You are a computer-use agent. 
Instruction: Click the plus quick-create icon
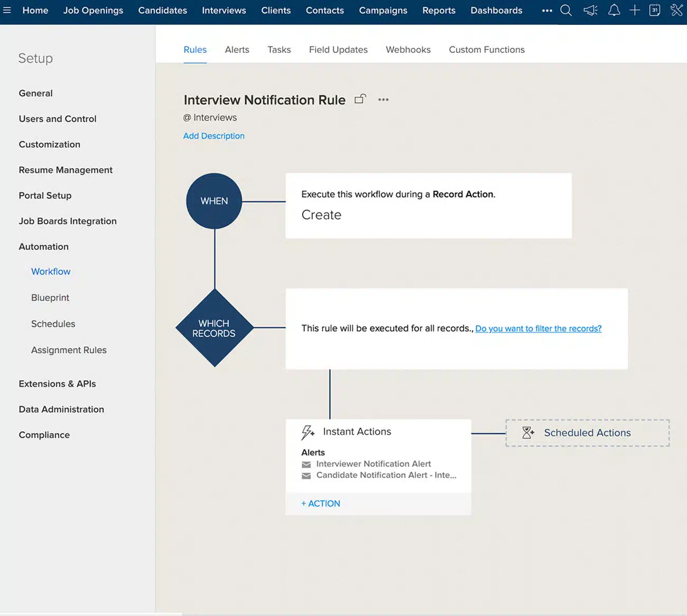(634, 11)
